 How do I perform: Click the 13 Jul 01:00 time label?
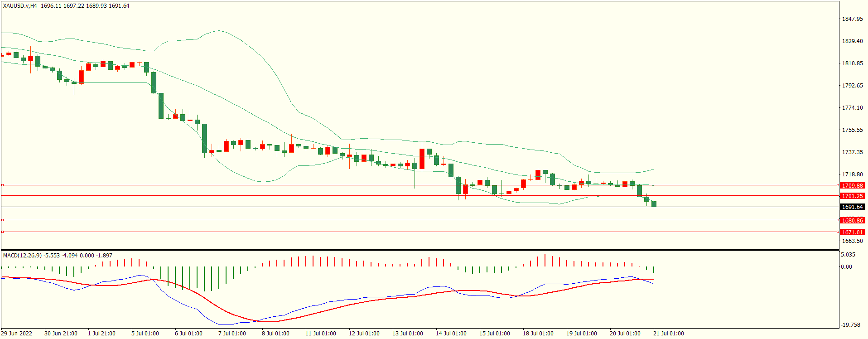point(408,334)
